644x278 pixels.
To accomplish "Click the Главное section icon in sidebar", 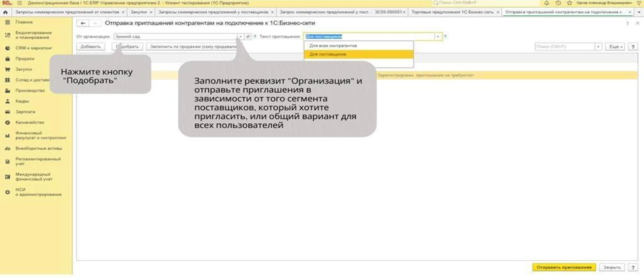I will (x=7, y=22).
